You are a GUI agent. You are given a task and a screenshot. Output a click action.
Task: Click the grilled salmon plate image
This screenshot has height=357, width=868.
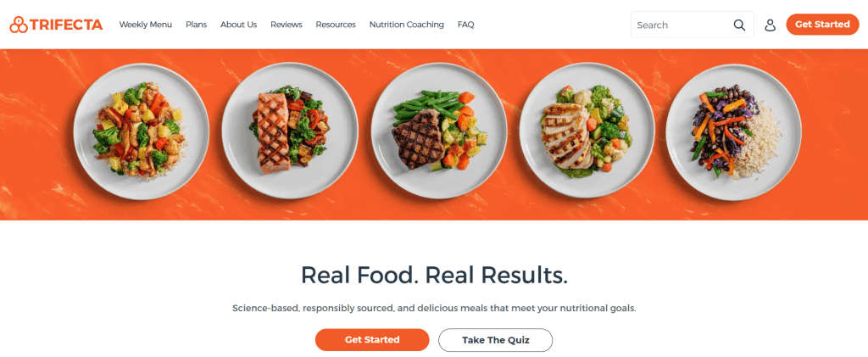(x=290, y=131)
